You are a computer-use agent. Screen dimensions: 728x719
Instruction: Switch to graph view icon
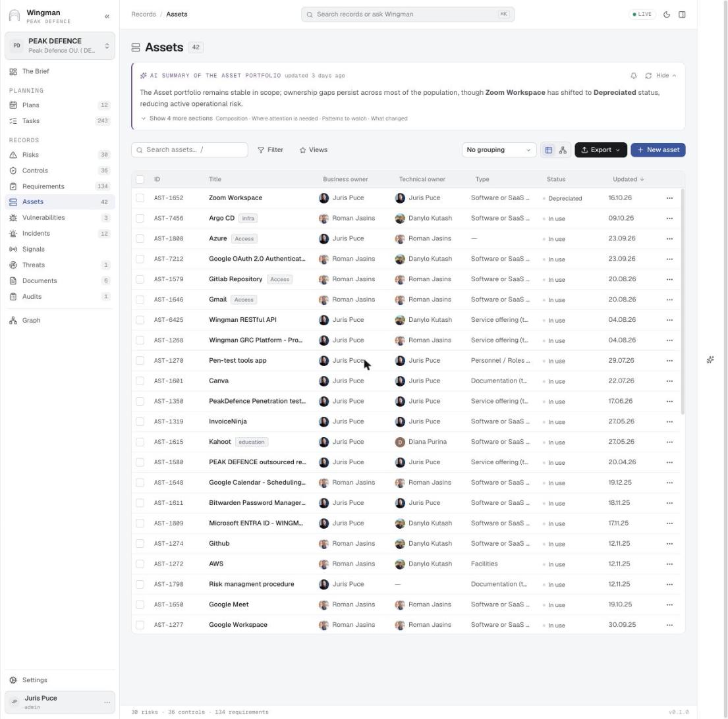(563, 150)
